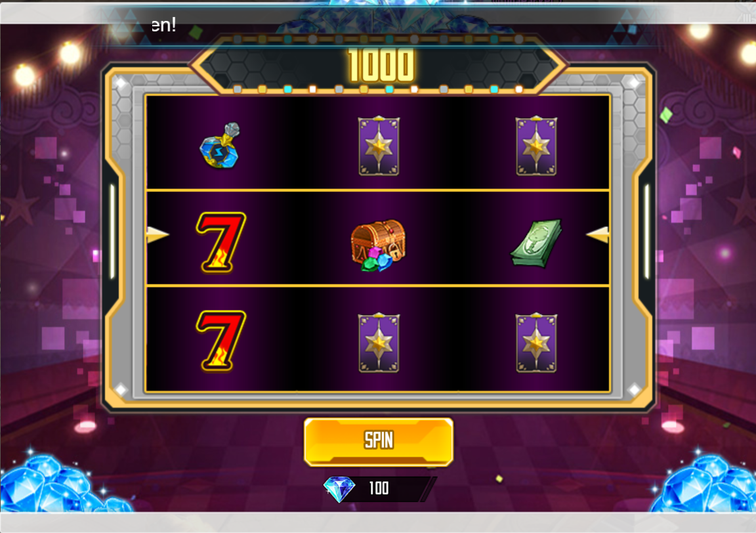This screenshot has height=533, width=756.
Task: Click the white light bar on right frame
Action: [x=647, y=232]
